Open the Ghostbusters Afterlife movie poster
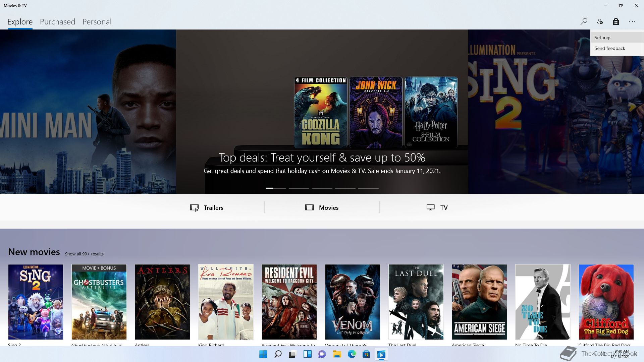The height and width of the screenshot is (362, 644). coord(99,302)
